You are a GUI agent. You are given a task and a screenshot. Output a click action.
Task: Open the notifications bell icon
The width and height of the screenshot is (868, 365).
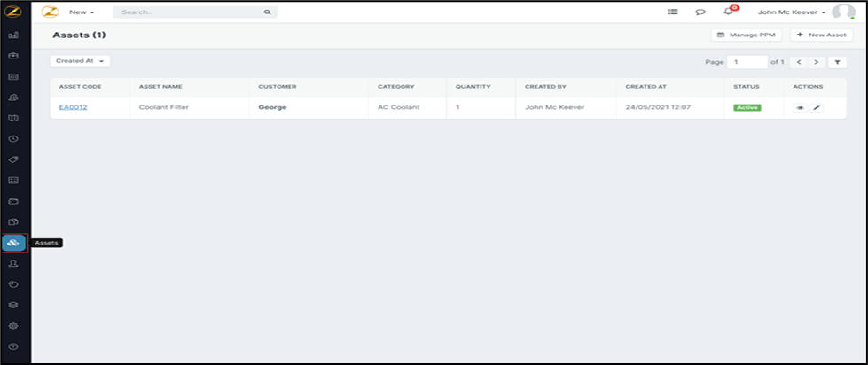(x=729, y=12)
